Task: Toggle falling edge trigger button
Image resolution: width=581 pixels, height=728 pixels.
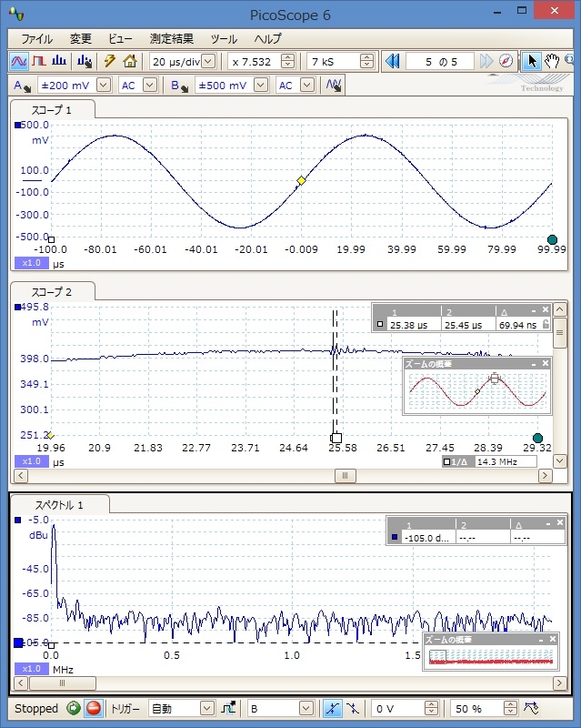Action: pos(353,708)
